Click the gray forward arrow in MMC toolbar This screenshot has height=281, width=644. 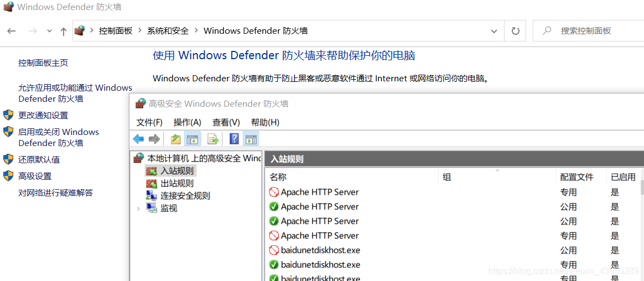point(154,139)
